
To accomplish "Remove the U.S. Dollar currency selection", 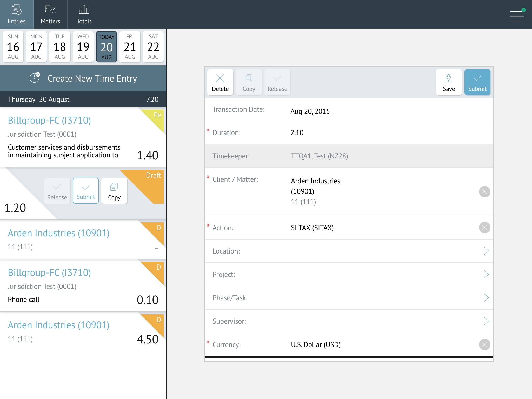I will [484, 344].
